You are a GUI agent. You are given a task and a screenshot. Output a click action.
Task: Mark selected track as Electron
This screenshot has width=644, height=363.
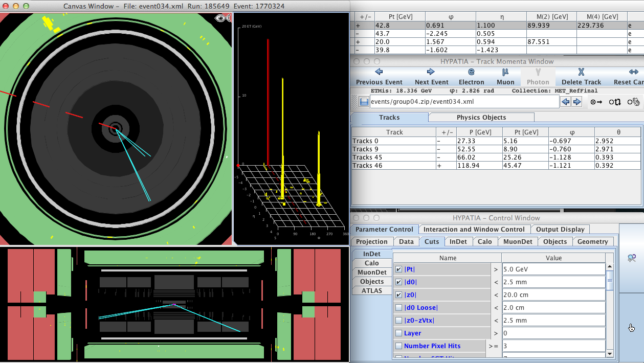point(471,77)
